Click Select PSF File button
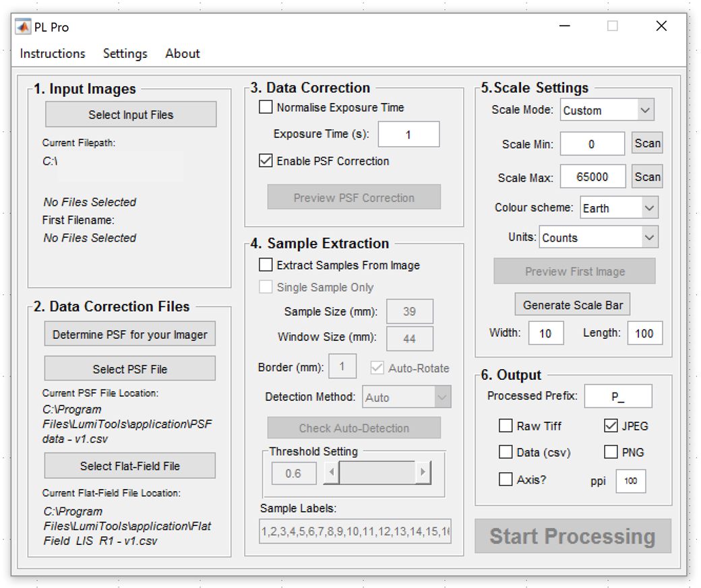Screen dimensions: 701x588 (x=129, y=368)
